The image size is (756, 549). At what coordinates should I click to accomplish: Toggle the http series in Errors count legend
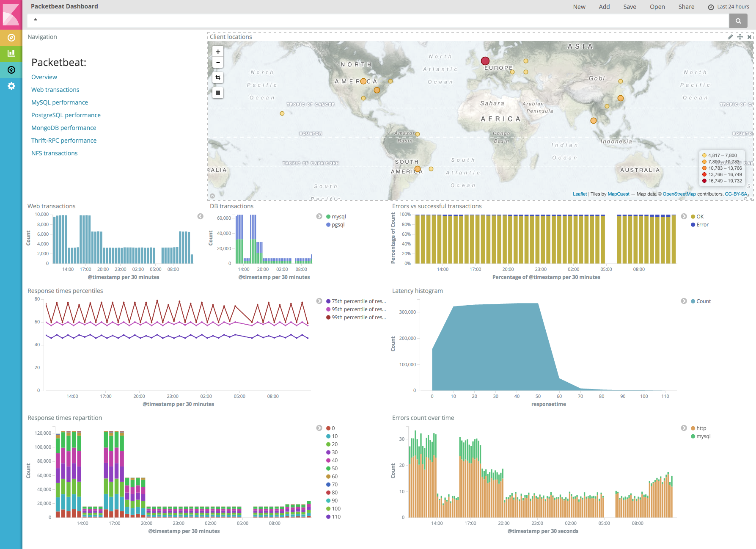click(x=701, y=428)
